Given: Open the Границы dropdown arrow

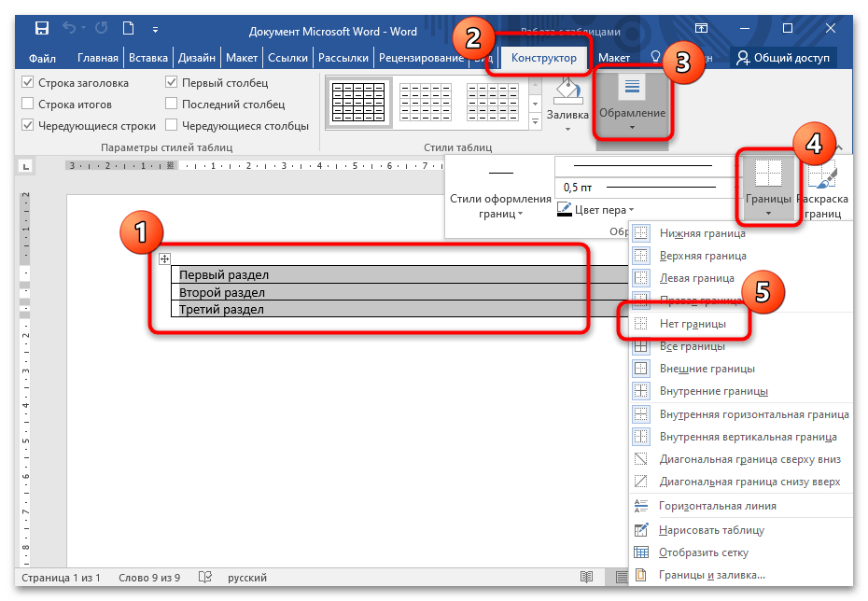Looking at the screenshot, I should point(768,213).
